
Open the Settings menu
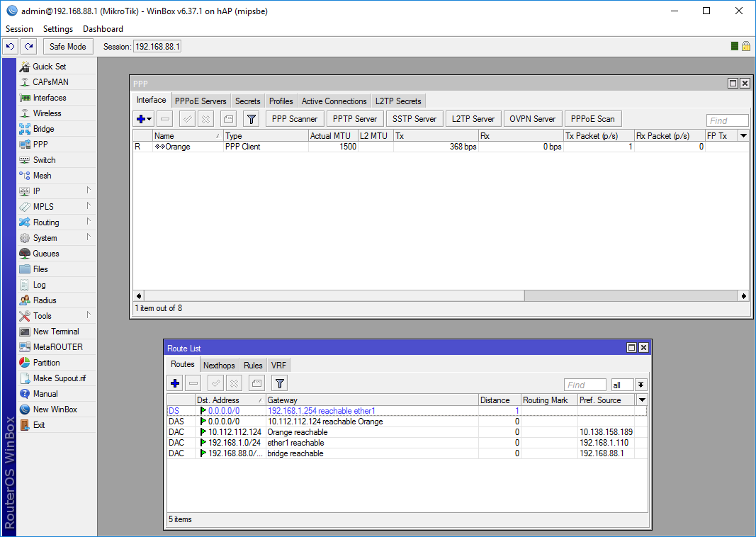coord(58,29)
